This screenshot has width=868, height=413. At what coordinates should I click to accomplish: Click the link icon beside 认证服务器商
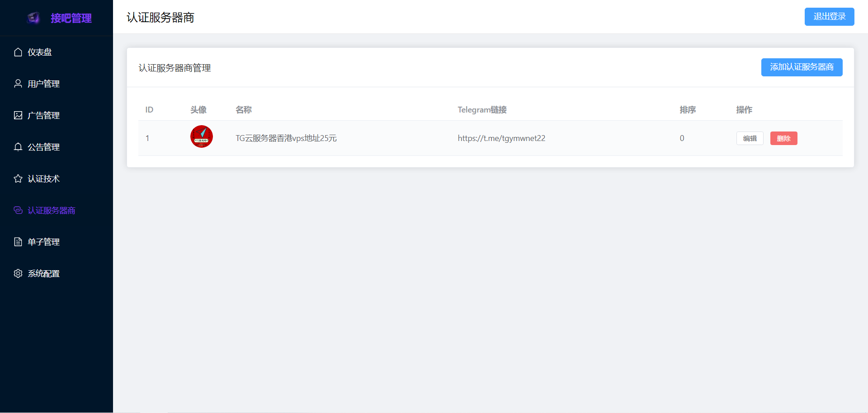[18, 210]
